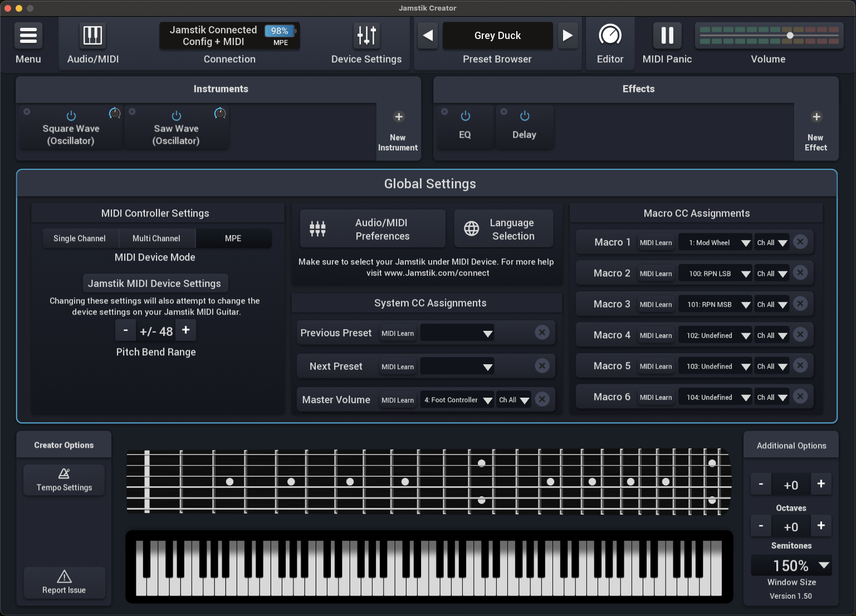Remove the Delay effect using small x
The image size is (856, 616).
pos(503,112)
